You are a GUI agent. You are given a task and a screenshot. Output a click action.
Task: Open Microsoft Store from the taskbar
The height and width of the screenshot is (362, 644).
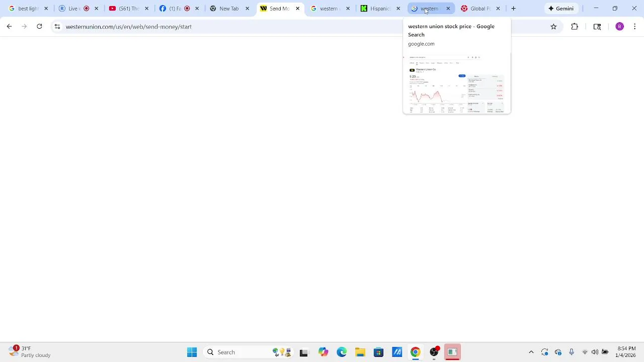(378, 352)
